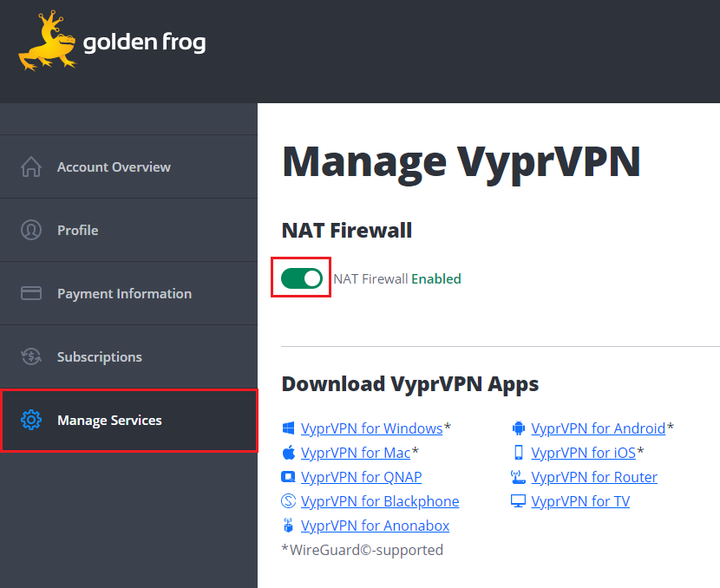
Task: Open the VyprVPN for iOS link
Action: click(x=583, y=453)
